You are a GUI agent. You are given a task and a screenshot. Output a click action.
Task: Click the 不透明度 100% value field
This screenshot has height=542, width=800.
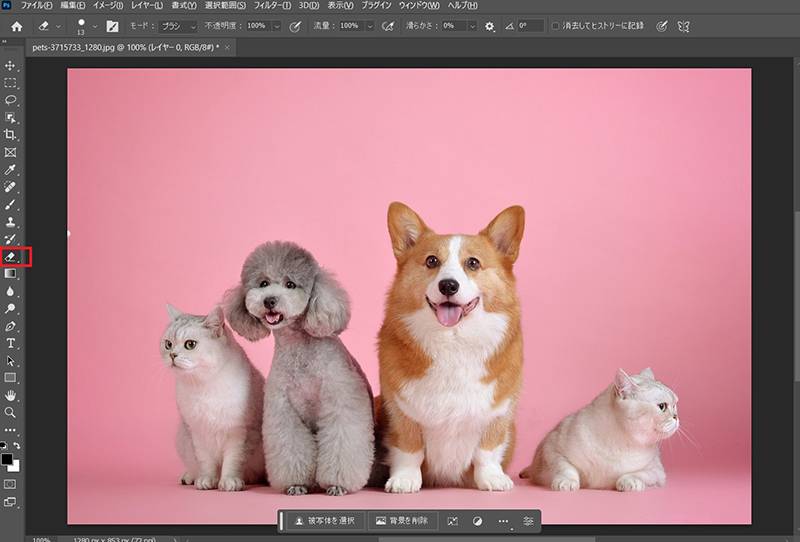coord(259,26)
